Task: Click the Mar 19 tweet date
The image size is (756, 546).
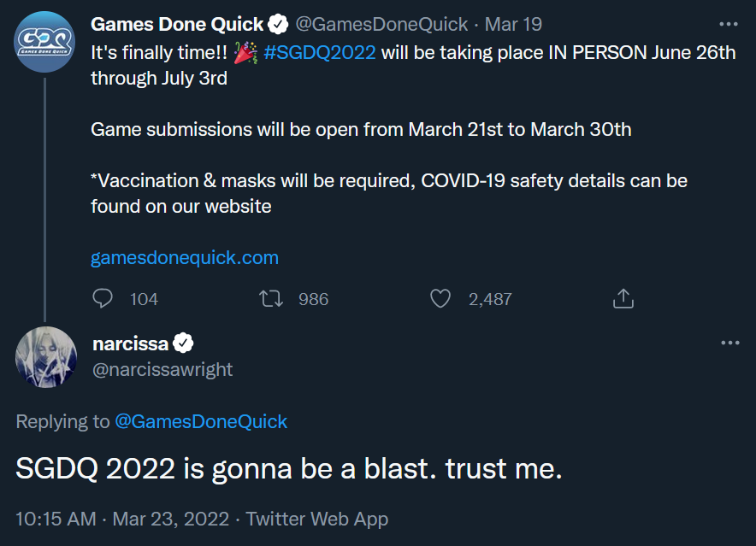Action: click(x=513, y=24)
